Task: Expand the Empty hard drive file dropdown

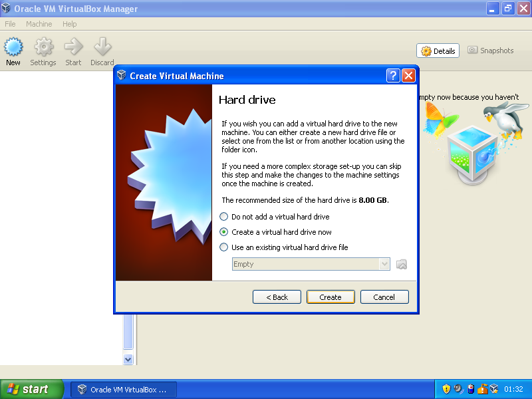Action: pyautogui.click(x=384, y=264)
